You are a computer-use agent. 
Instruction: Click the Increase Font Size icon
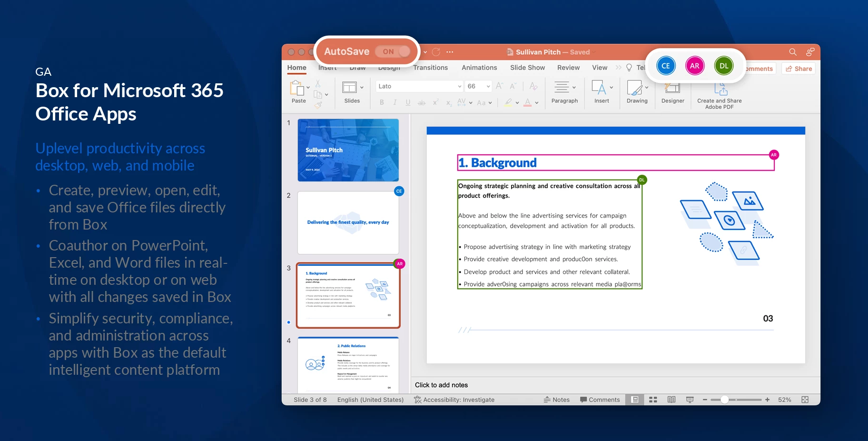(499, 86)
